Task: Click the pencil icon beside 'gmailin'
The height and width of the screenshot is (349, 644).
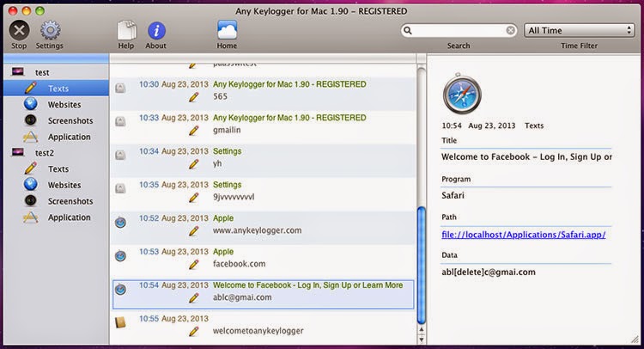Action: (194, 131)
